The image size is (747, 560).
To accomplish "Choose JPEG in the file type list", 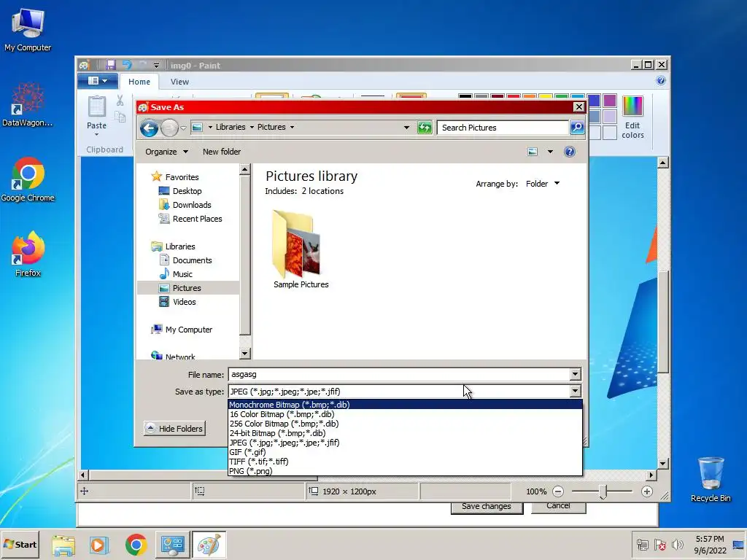I will 405,443.
